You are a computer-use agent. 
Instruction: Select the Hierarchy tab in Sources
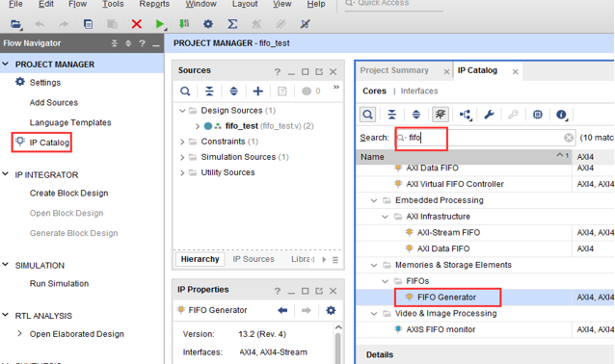201,259
